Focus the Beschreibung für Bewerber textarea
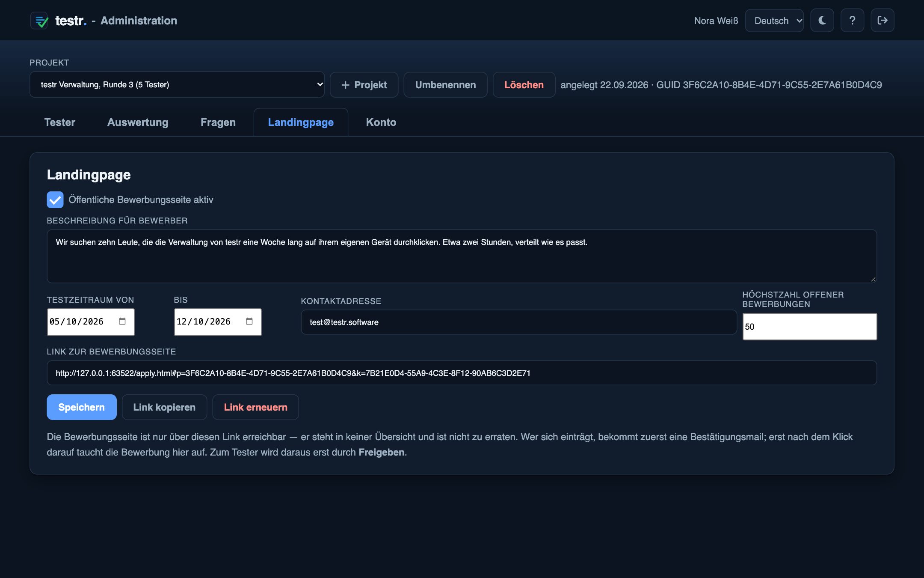The image size is (924, 578). (x=462, y=256)
